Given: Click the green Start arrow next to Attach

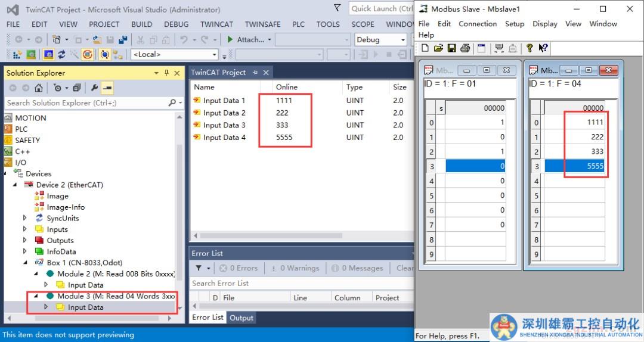Looking at the screenshot, I should click(230, 39).
